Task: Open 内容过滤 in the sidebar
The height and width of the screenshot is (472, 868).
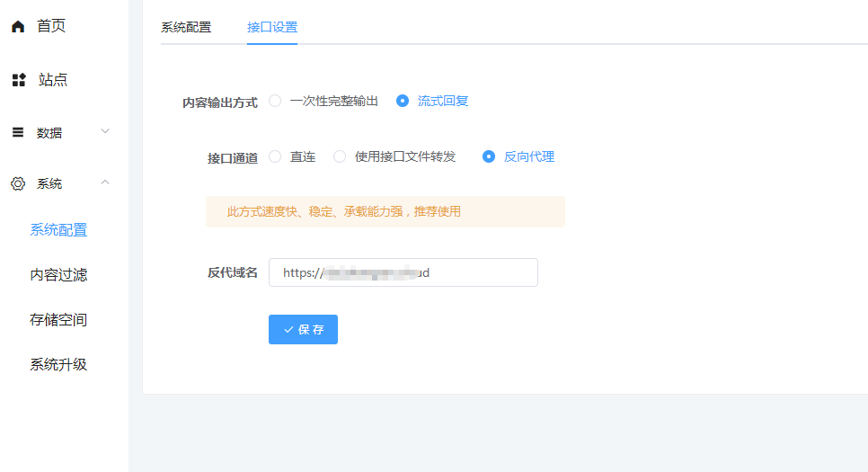Action: [x=58, y=275]
